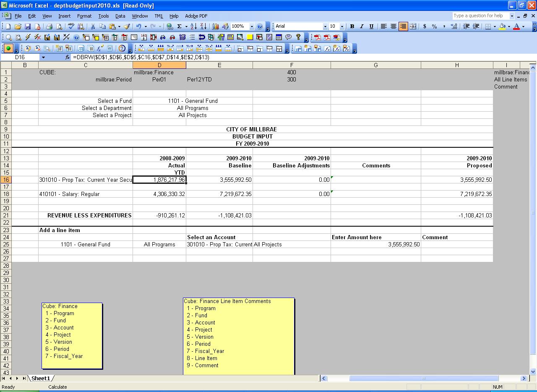Viewport: 537px width, 392px height.
Task: Activate the Format Painter brush
Action: pyautogui.click(x=127, y=26)
